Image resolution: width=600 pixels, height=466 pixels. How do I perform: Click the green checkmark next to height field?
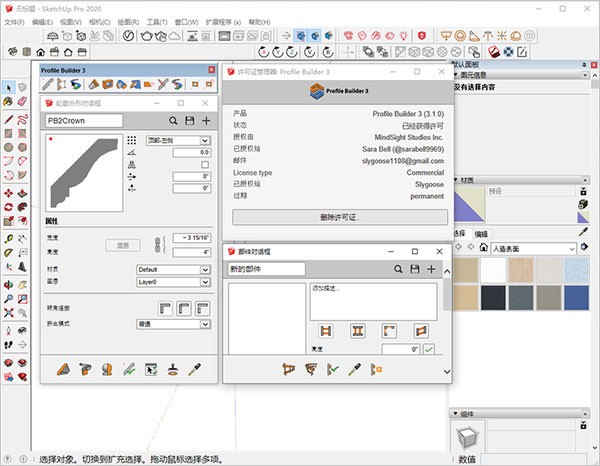click(x=429, y=350)
